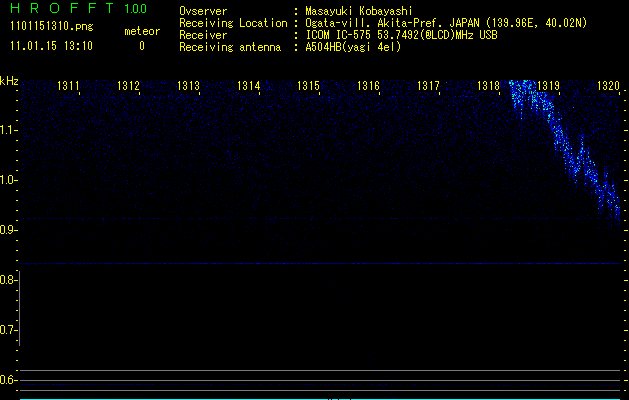Click observer name Masayuki Kobayashi
The image size is (629, 400).
click(359, 11)
